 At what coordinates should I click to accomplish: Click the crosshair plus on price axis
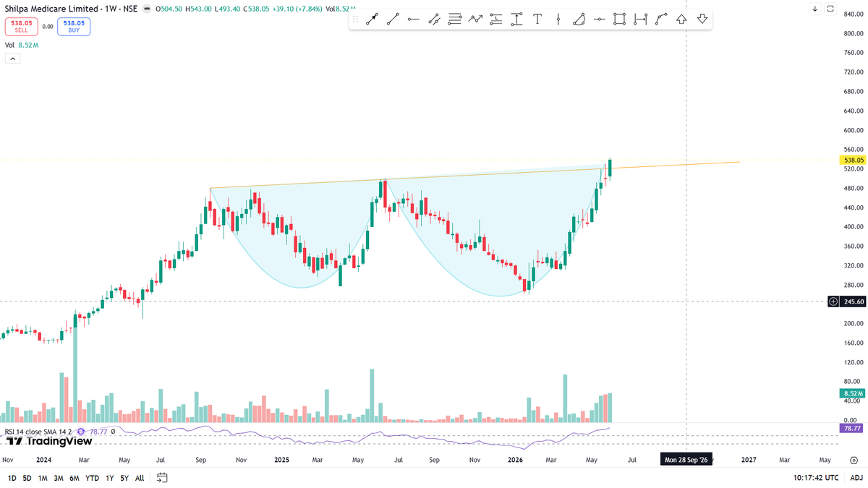tap(834, 301)
